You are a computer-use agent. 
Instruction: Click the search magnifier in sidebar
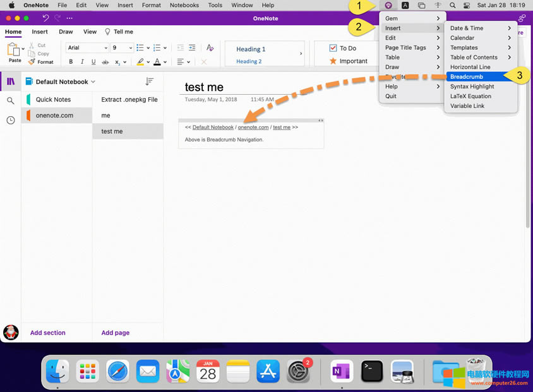11,101
